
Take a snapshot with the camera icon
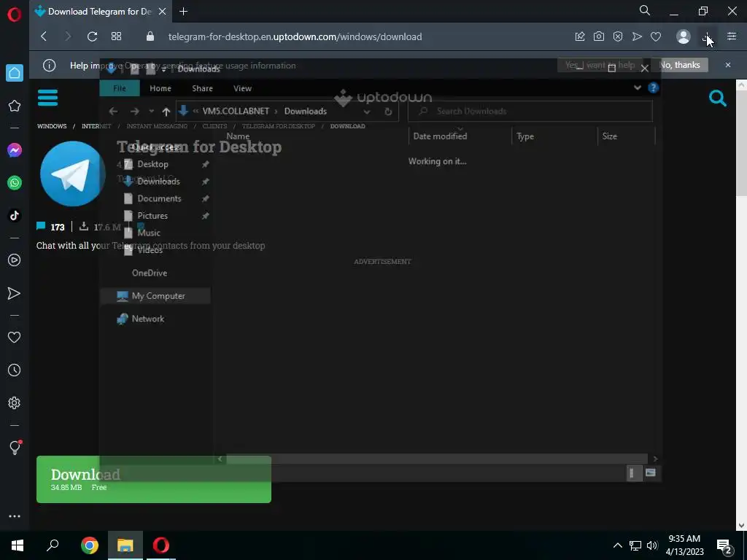click(599, 36)
